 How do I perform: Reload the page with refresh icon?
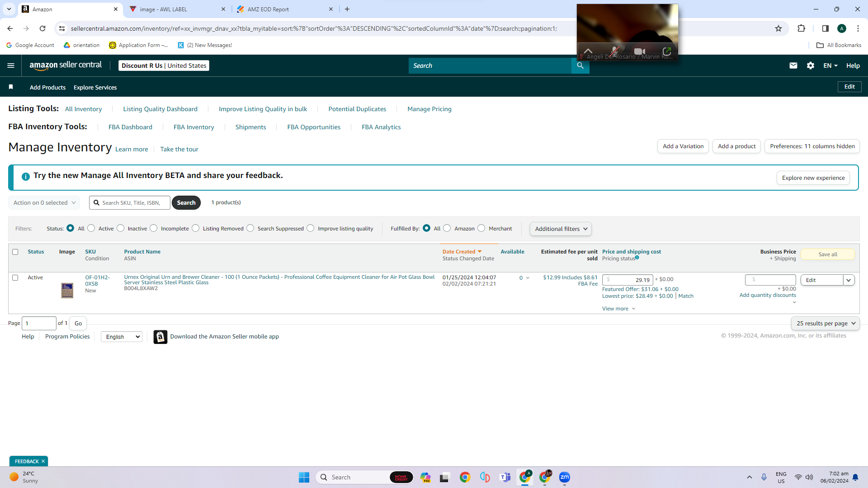(42, 28)
